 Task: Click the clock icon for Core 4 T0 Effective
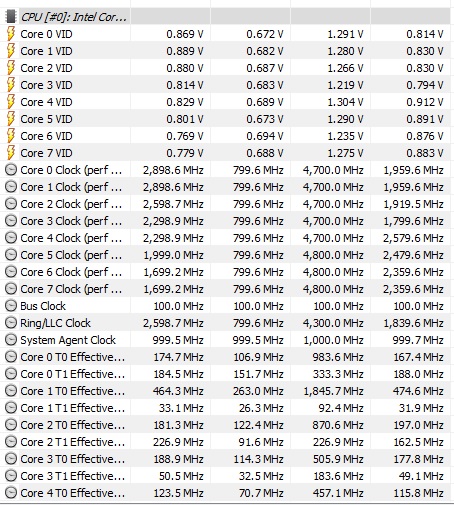11,493
